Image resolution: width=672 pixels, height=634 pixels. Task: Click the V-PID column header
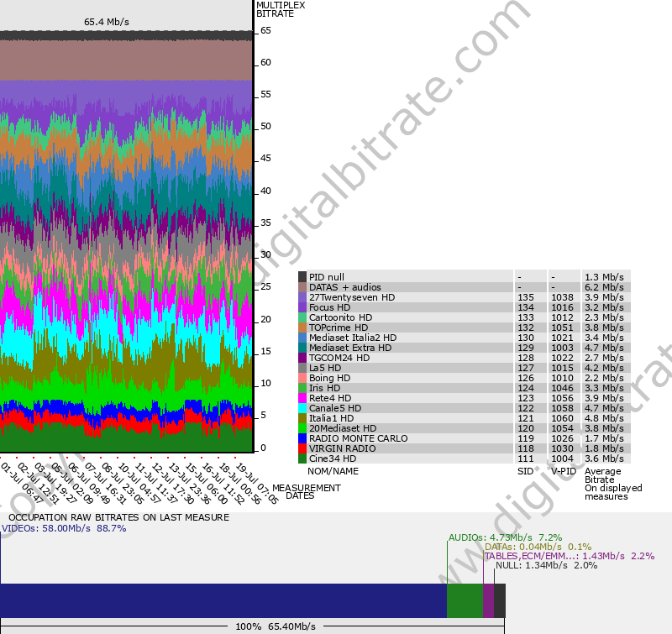click(x=564, y=471)
